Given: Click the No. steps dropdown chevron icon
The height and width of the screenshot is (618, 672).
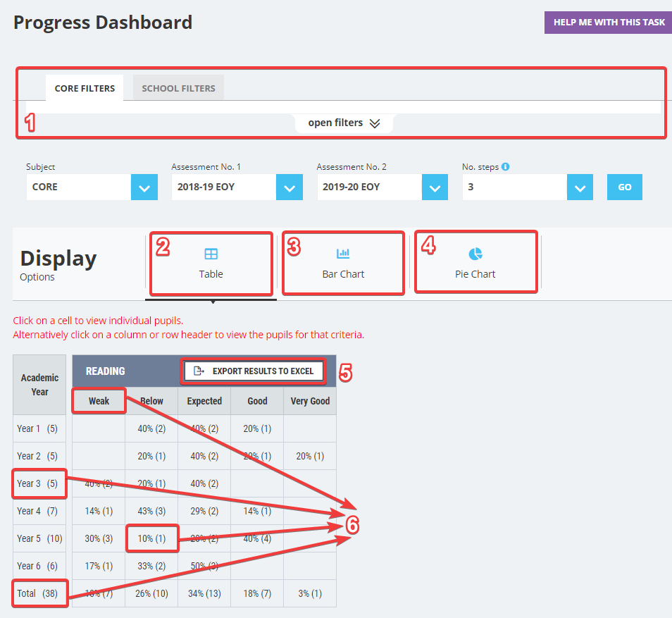Looking at the screenshot, I should (580, 187).
